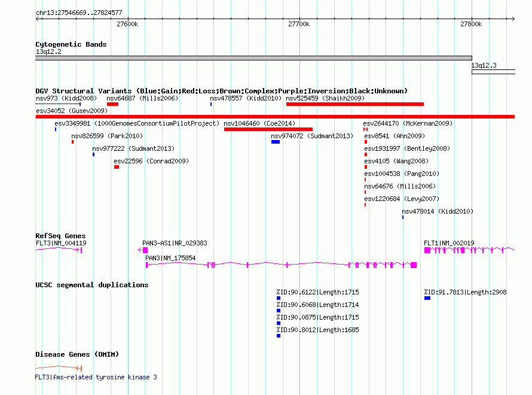Image resolution: width=532 pixels, height=395 pixels.
Task: Click the ruler's left arrow end
Action: 38,19
